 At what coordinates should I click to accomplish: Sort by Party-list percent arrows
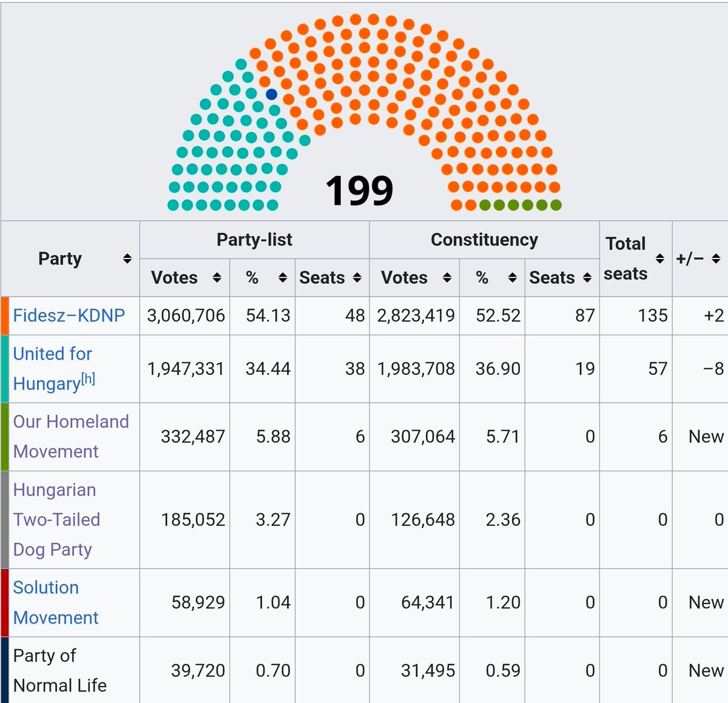[283, 278]
